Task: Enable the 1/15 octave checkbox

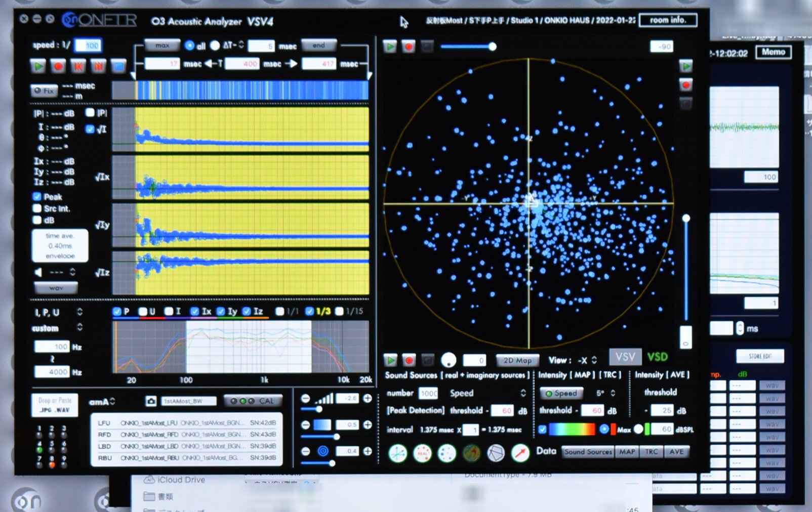Action: coord(339,311)
